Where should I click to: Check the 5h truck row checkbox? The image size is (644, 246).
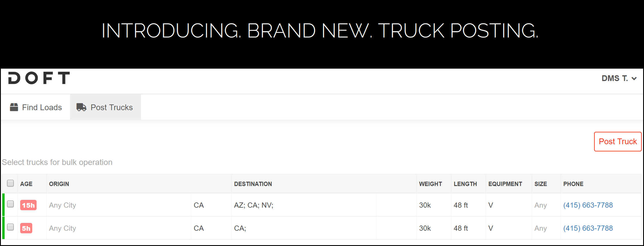[10, 227]
